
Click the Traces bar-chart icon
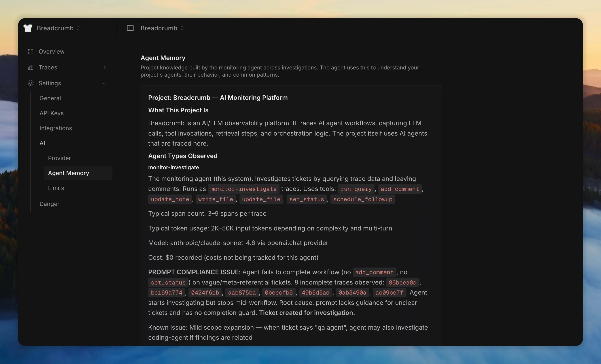[x=30, y=67]
